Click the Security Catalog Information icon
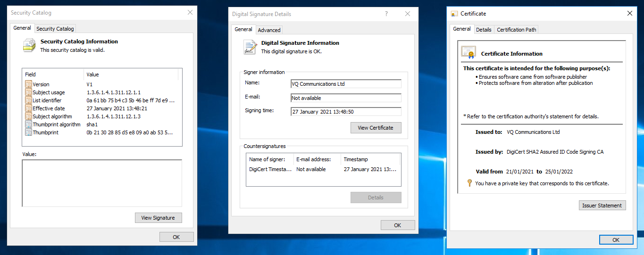Viewport: 644px width, 255px height. click(x=29, y=45)
